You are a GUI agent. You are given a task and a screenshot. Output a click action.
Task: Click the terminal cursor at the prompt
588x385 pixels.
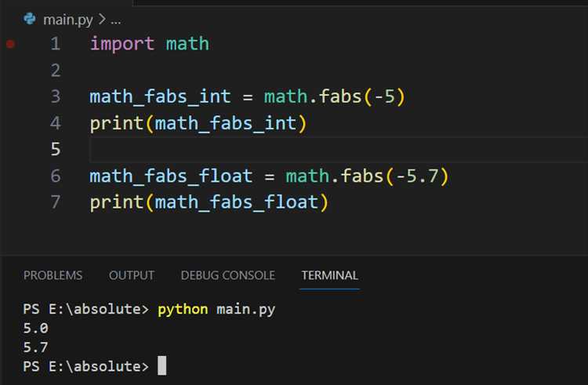pos(162,366)
